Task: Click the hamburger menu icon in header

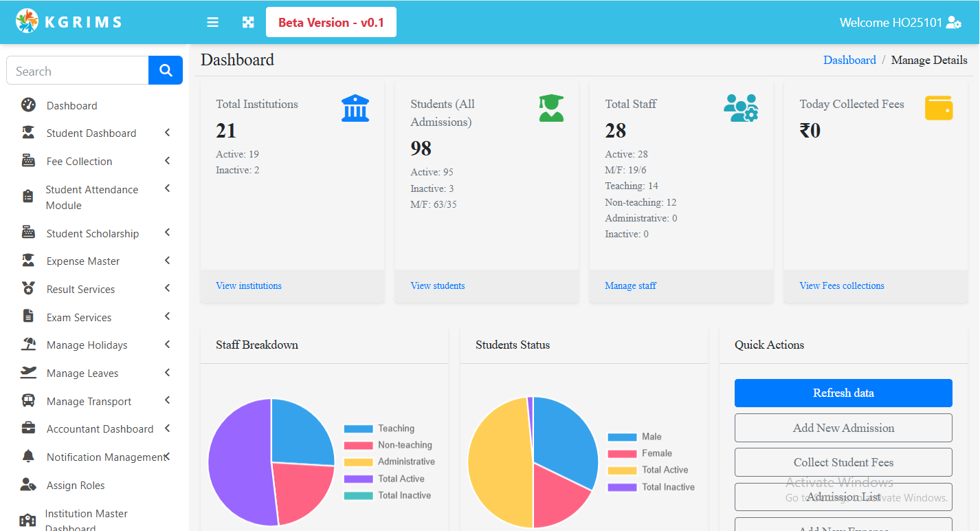Action: pyautogui.click(x=213, y=23)
